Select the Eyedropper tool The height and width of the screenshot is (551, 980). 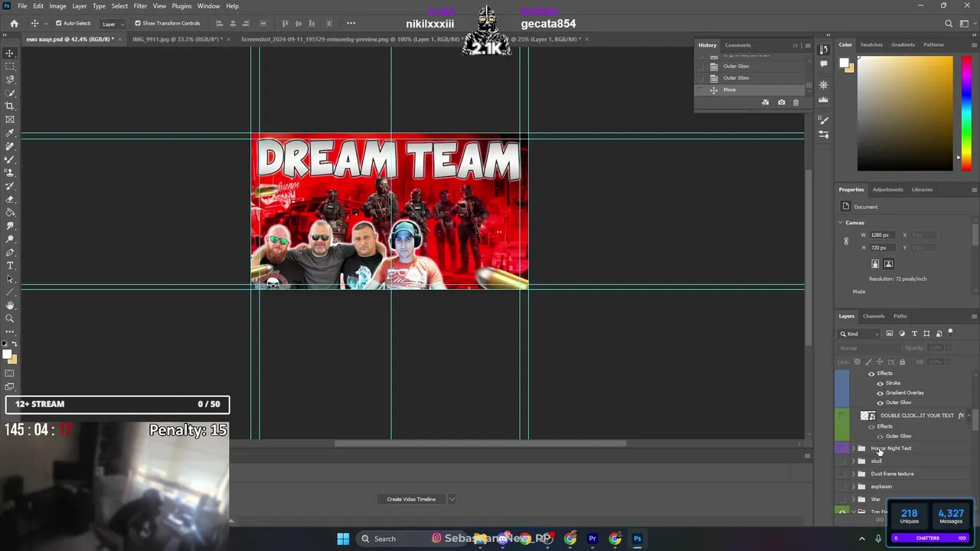click(10, 132)
